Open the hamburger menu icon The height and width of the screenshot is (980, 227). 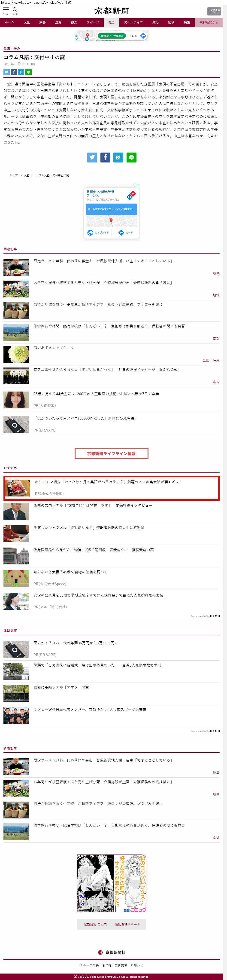6,10
